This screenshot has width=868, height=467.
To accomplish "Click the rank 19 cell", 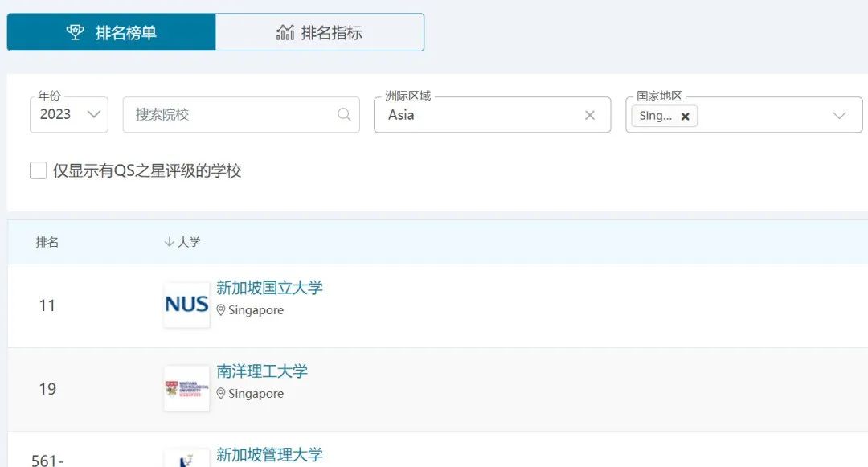I will (x=47, y=389).
